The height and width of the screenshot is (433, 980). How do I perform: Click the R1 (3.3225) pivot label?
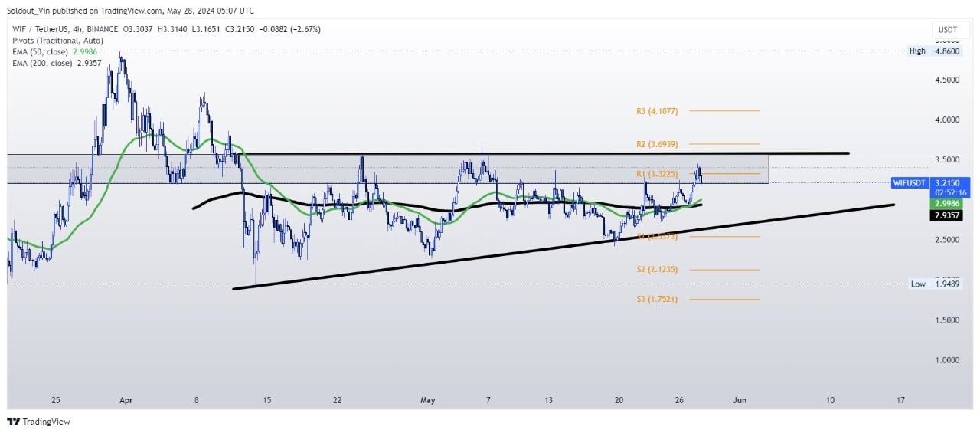[657, 174]
